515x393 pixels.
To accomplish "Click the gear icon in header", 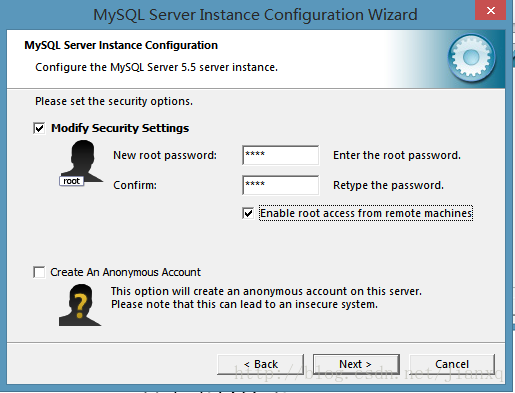I will pyautogui.click(x=471, y=58).
